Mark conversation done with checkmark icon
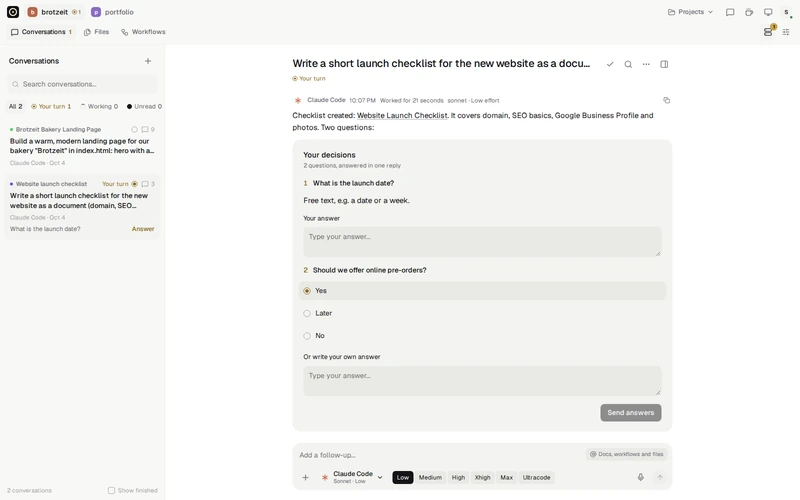 [x=610, y=64]
